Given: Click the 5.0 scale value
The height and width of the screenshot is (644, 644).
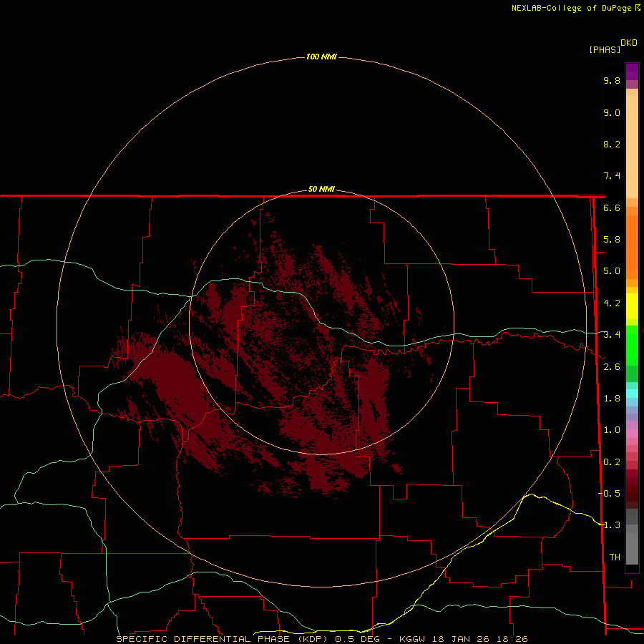Looking at the screenshot, I should 612,271.
